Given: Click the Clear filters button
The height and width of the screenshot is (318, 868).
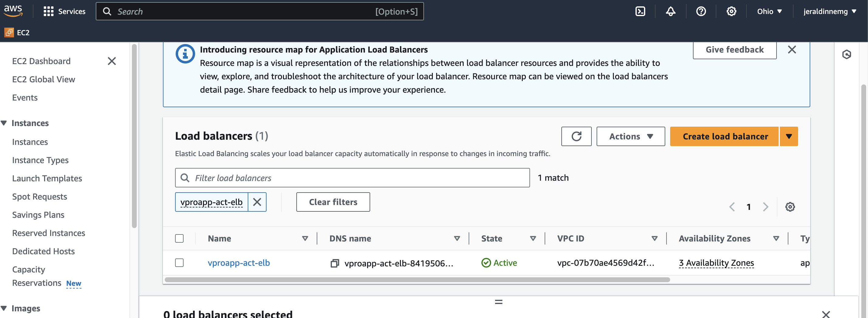Looking at the screenshot, I should click(x=333, y=202).
